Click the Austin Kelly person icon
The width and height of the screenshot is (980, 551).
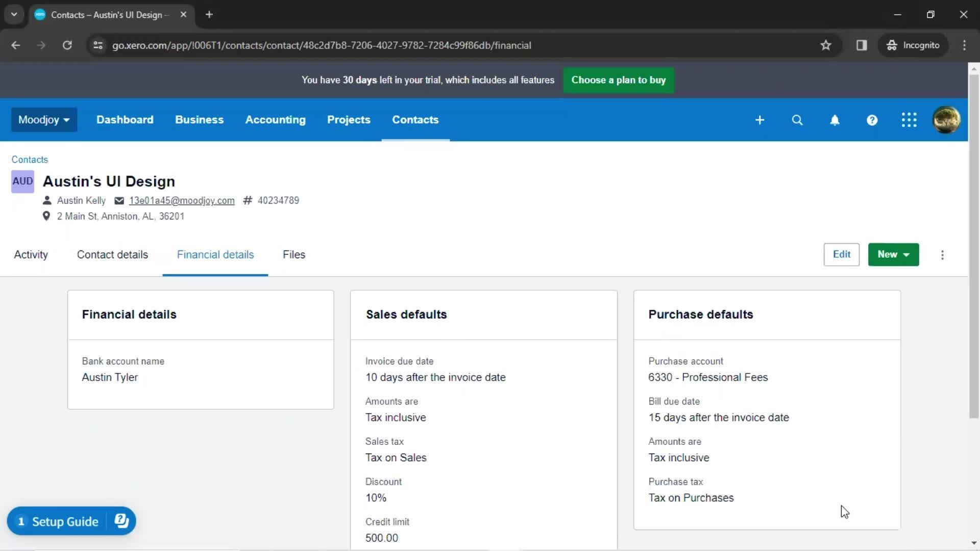(x=47, y=201)
